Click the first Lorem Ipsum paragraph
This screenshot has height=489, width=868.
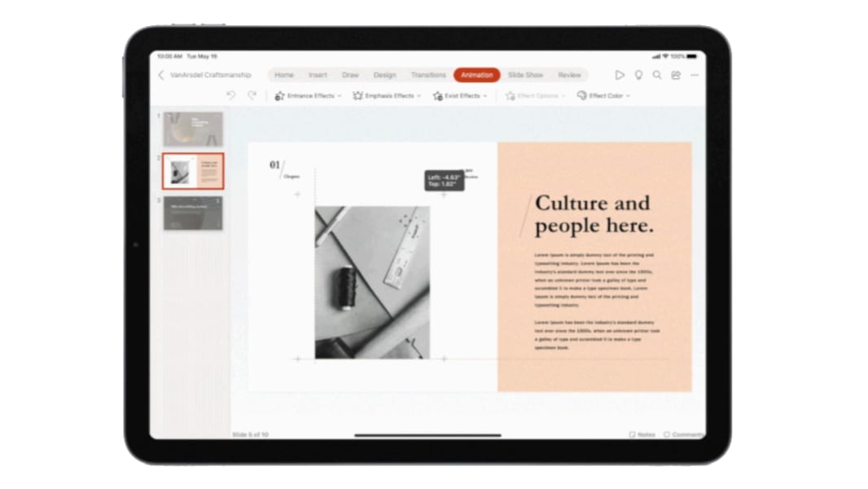pos(594,280)
